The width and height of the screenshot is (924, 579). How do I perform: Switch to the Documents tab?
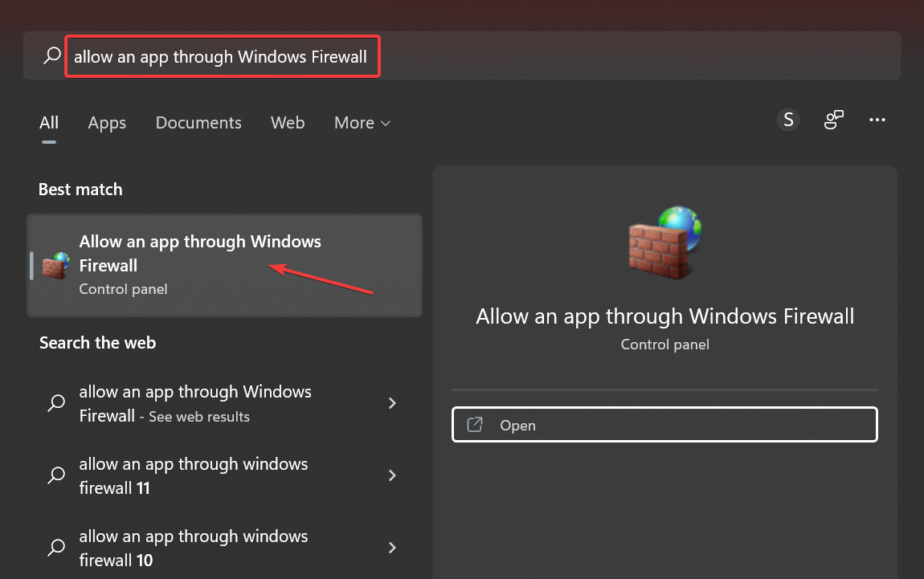click(198, 122)
